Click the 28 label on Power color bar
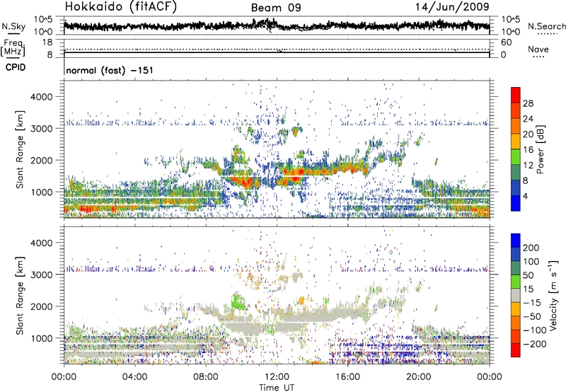Screen dimensions: 566x392 point(528,103)
